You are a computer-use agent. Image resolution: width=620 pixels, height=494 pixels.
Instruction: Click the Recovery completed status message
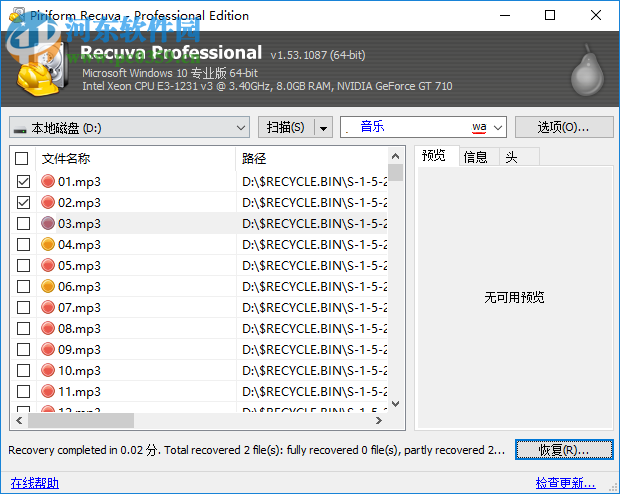coord(257,450)
